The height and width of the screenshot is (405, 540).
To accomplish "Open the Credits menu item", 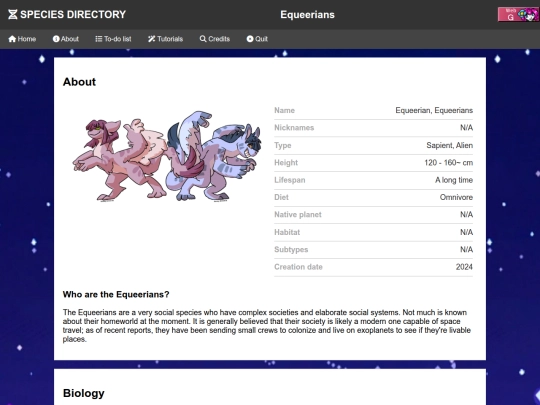I will tap(215, 39).
